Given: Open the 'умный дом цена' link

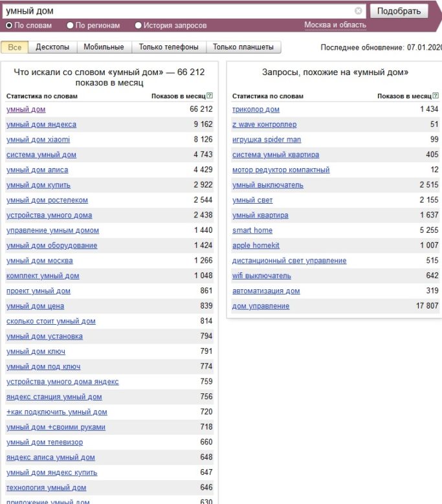Looking at the screenshot, I should tap(35, 306).
